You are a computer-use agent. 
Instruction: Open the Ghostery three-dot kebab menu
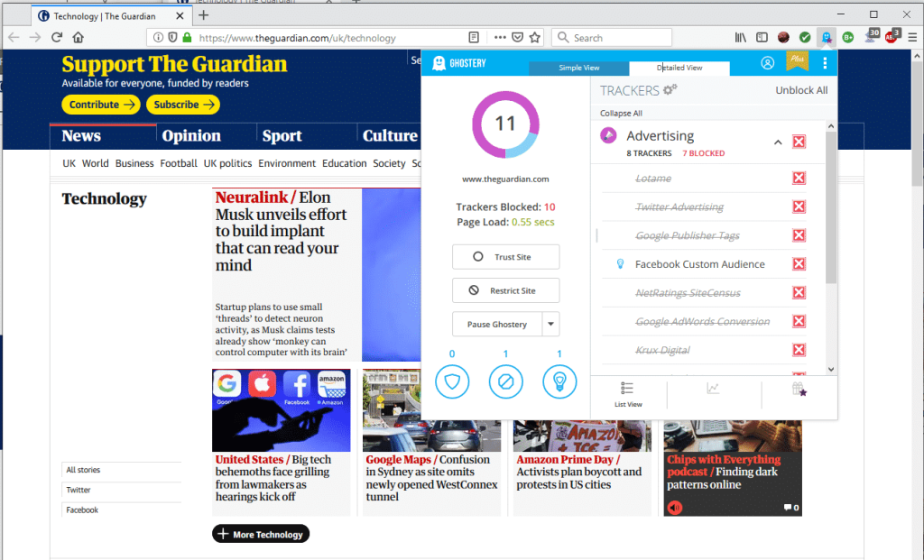pyautogui.click(x=825, y=63)
